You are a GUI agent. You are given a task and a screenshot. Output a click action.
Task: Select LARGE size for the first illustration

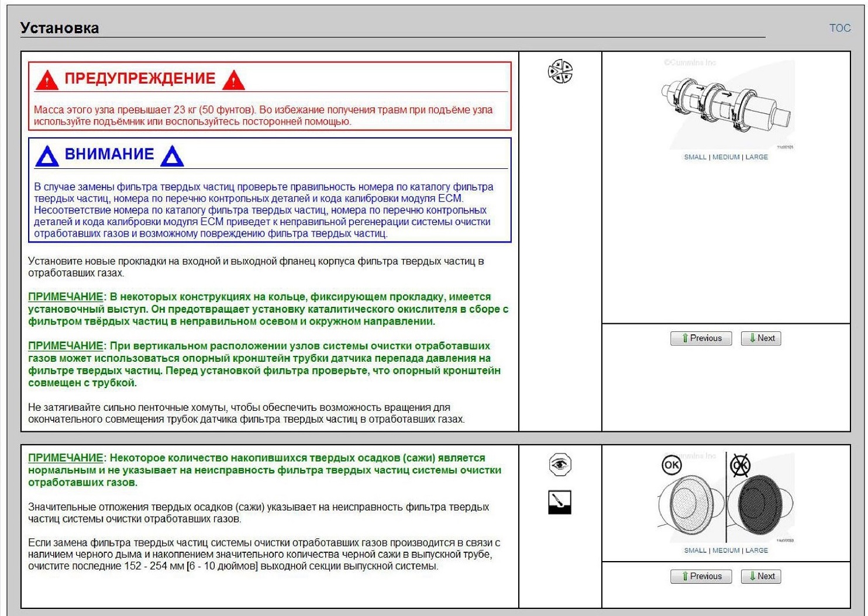click(756, 157)
